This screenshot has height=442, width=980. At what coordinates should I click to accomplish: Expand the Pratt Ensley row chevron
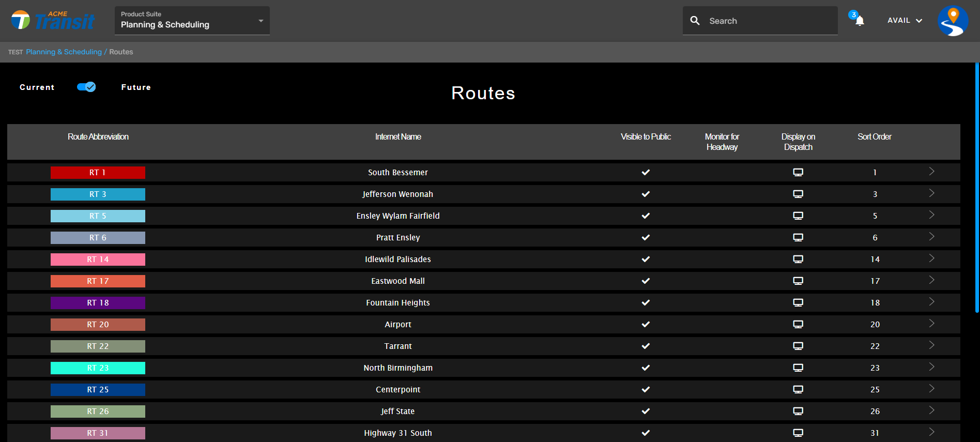point(931,237)
